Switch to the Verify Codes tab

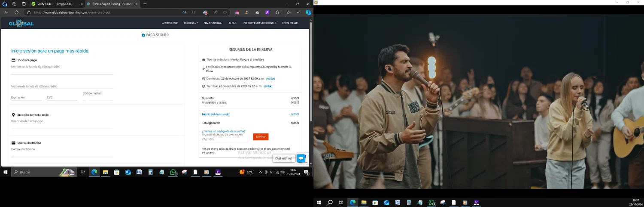(x=55, y=4)
